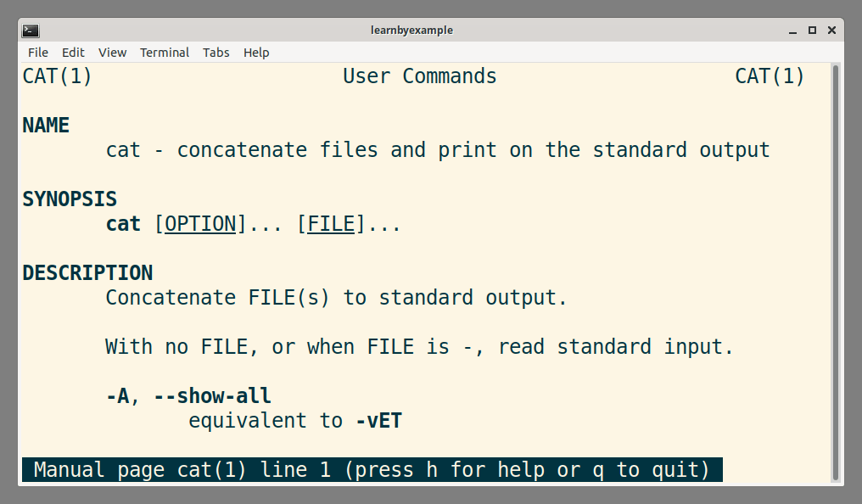Image resolution: width=862 pixels, height=504 pixels.
Task: Open the Edit menu
Action: pyautogui.click(x=73, y=53)
